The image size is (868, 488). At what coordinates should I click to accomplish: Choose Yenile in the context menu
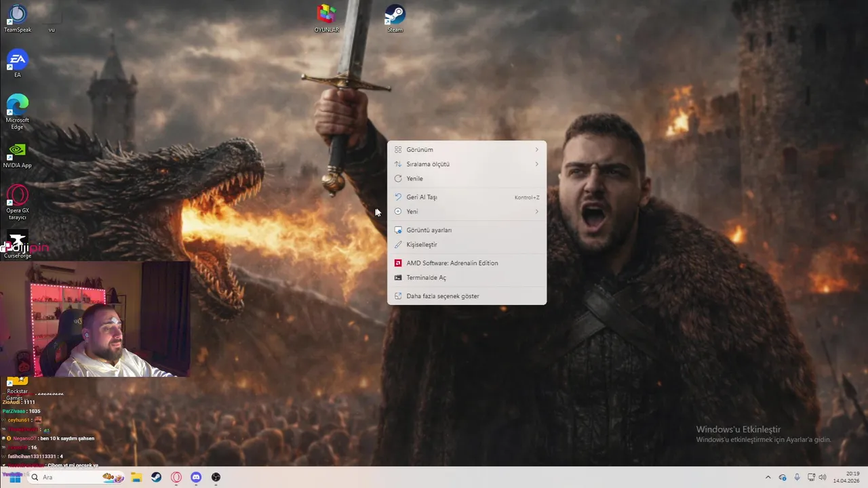point(467,179)
